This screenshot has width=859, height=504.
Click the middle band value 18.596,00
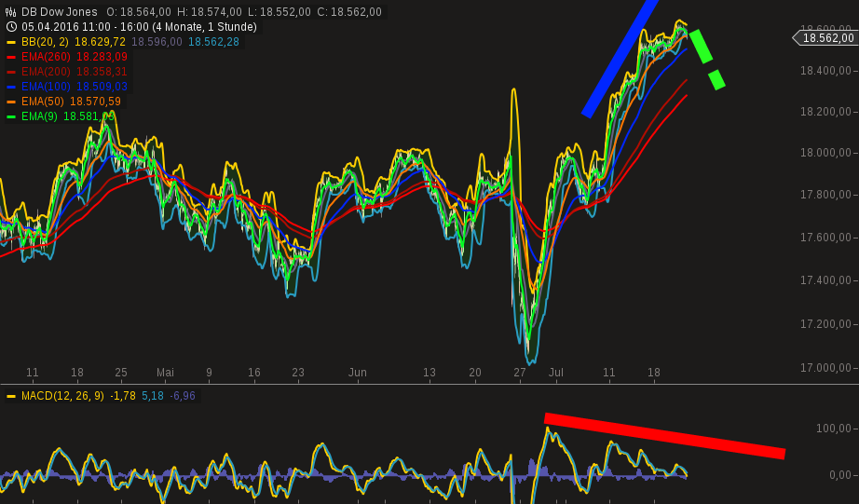pos(157,42)
